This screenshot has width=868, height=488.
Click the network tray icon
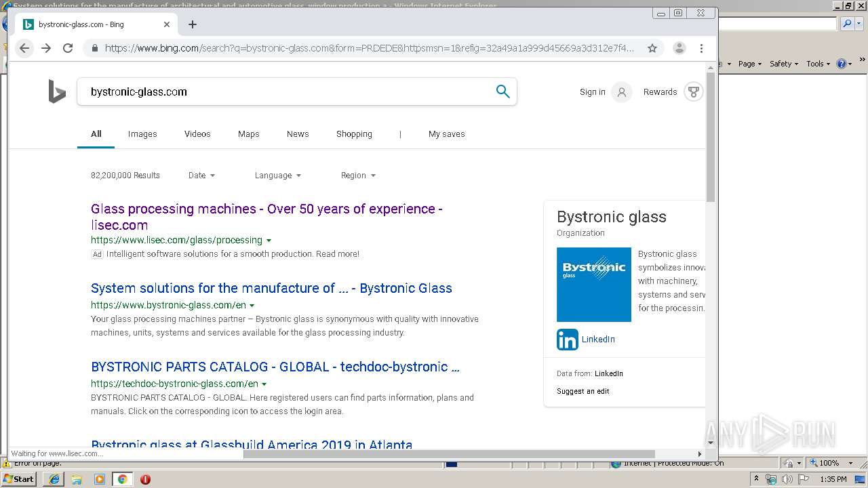(x=771, y=479)
